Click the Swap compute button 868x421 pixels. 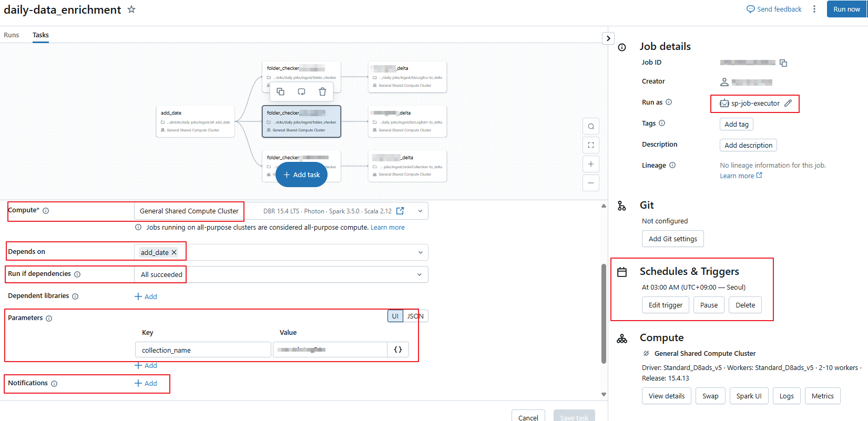(710, 396)
